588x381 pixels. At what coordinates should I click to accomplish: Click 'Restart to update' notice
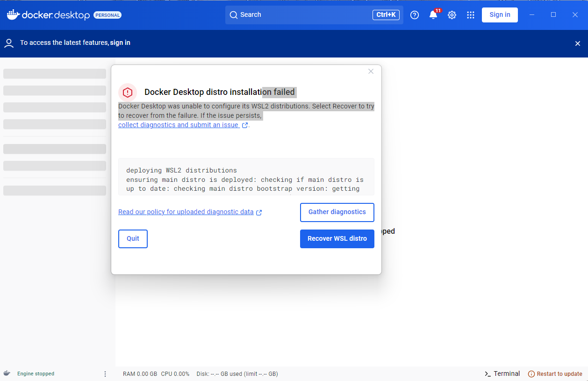click(559, 374)
